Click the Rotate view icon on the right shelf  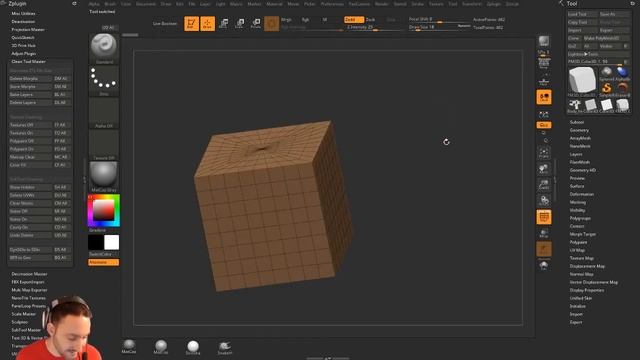[544, 201]
